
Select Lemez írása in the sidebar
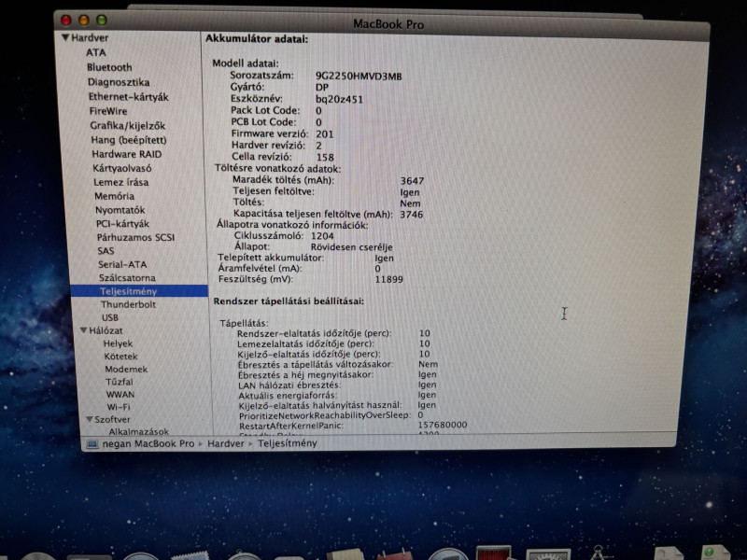(x=121, y=182)
